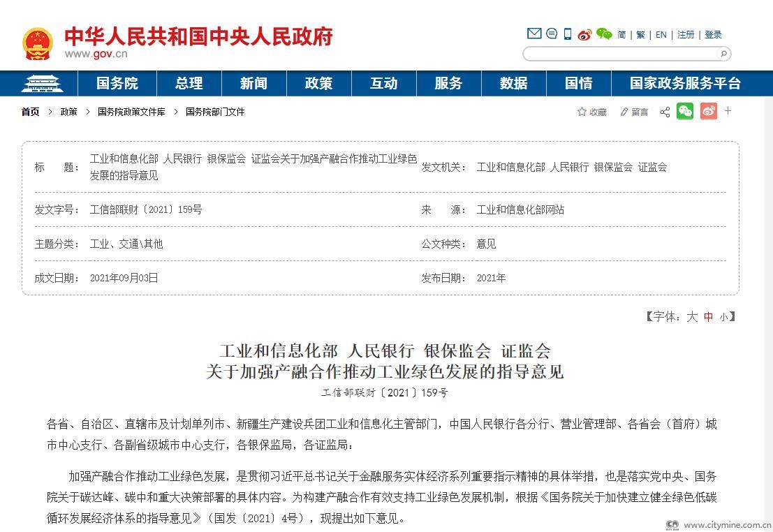773x532 pixels.
Task: Switch to Simplified Chinese (简)
Action: pos(621,34)
